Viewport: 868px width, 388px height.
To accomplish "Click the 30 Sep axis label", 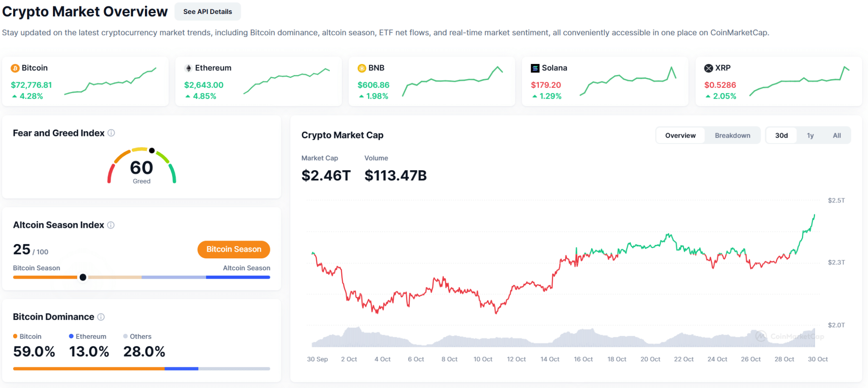I will coord(317,359).
